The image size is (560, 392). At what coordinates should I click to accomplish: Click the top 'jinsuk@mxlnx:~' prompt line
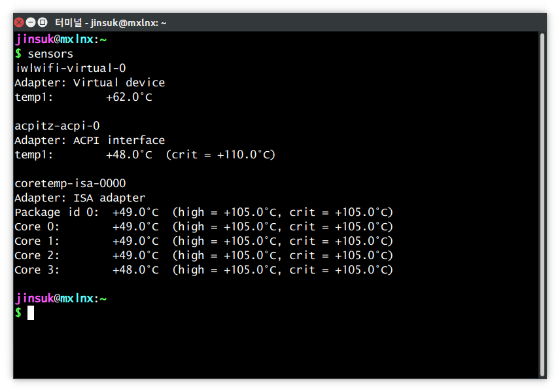click(61, 39)
